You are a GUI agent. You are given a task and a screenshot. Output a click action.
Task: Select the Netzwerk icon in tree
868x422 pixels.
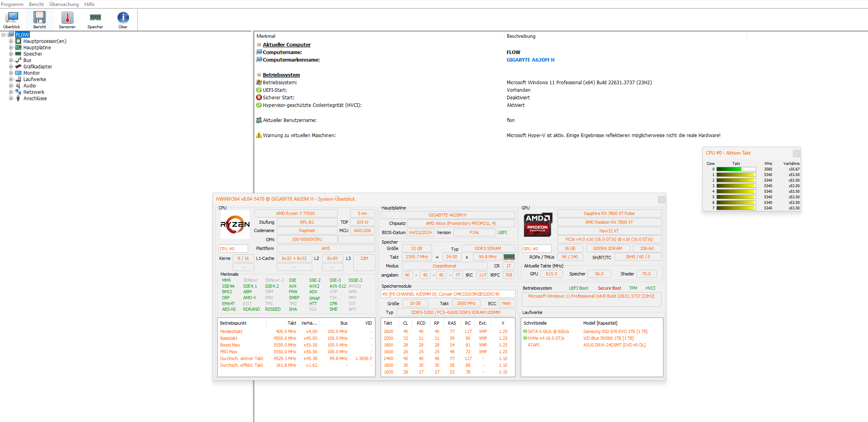coord(18,92)
